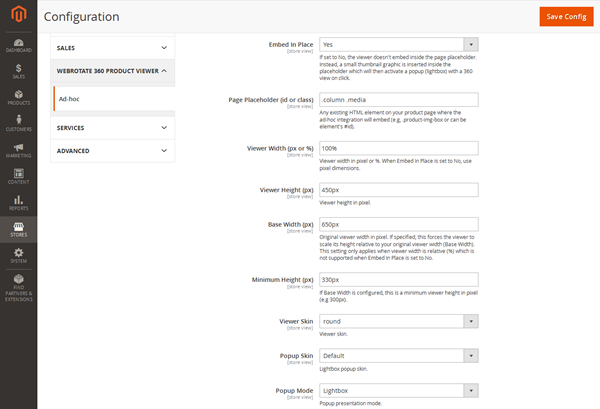Open the Stores sidebar icon
Screen dimensions: 600x409
click(18, 230)
